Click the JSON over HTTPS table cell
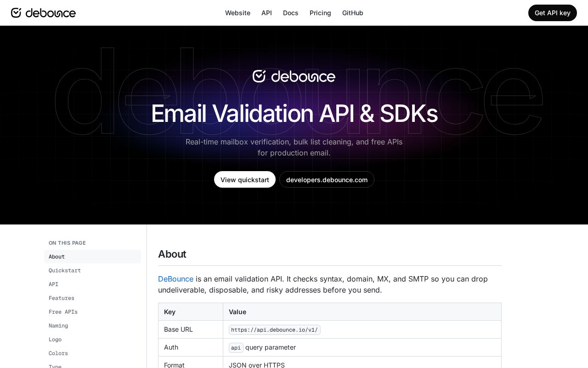The width and height of the screenshot is (588, 368). [x=362, y=362]
